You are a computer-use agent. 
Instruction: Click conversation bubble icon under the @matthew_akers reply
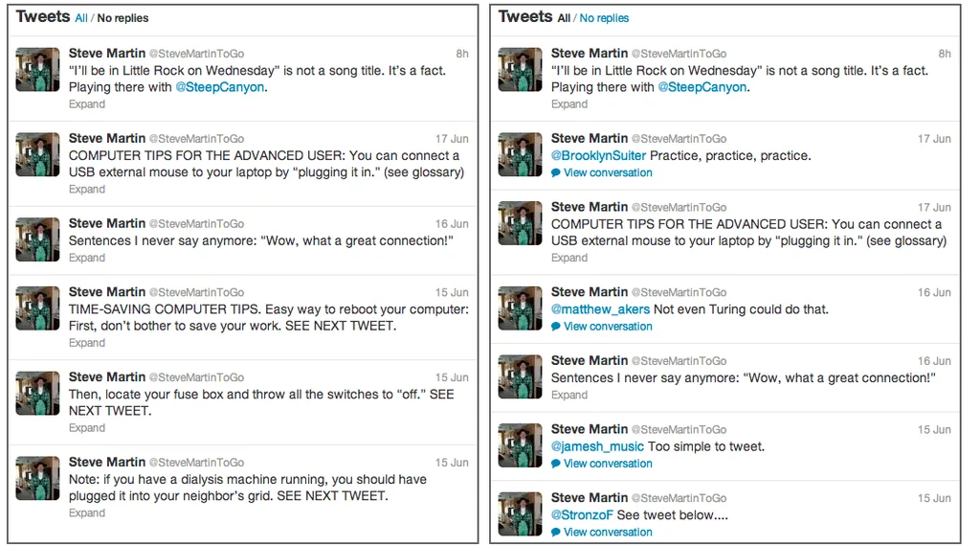click(556, 327)
